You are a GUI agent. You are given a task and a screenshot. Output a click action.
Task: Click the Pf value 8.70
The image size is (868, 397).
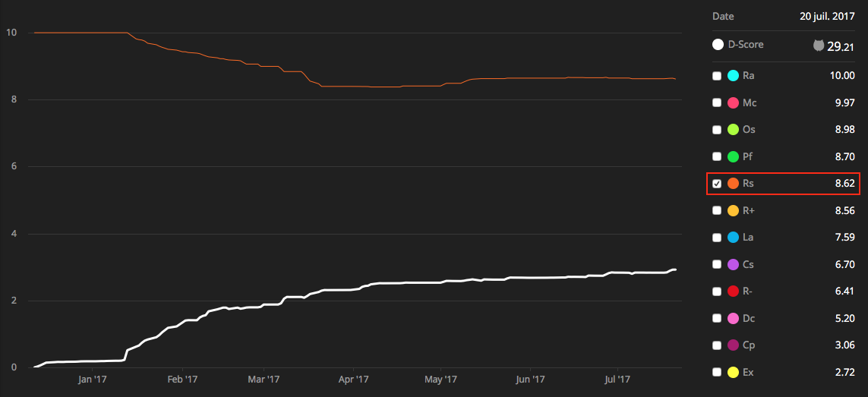click(x=845, y=157)
